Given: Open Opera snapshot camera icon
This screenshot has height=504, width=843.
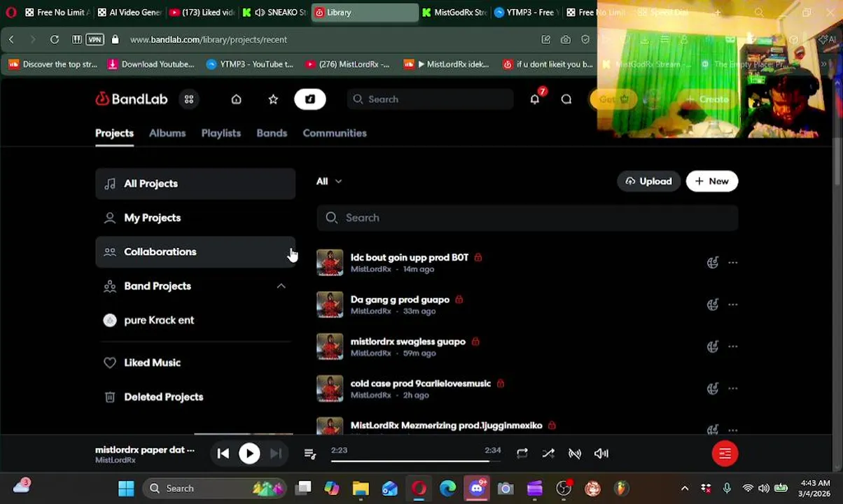Looking at the screenshot, I should point(566,40).
